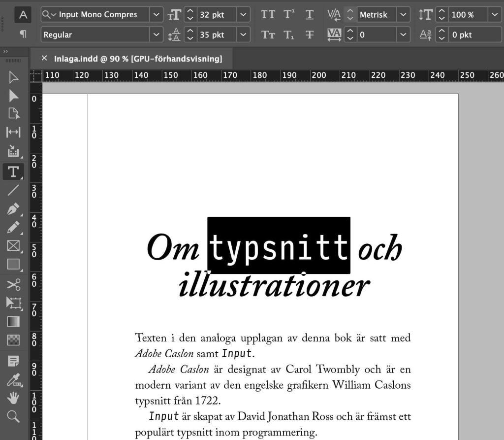Viewport: 504px width, 440px height.
Task: Apply strikethrough to selected text
Action: (x=309, y=34)
